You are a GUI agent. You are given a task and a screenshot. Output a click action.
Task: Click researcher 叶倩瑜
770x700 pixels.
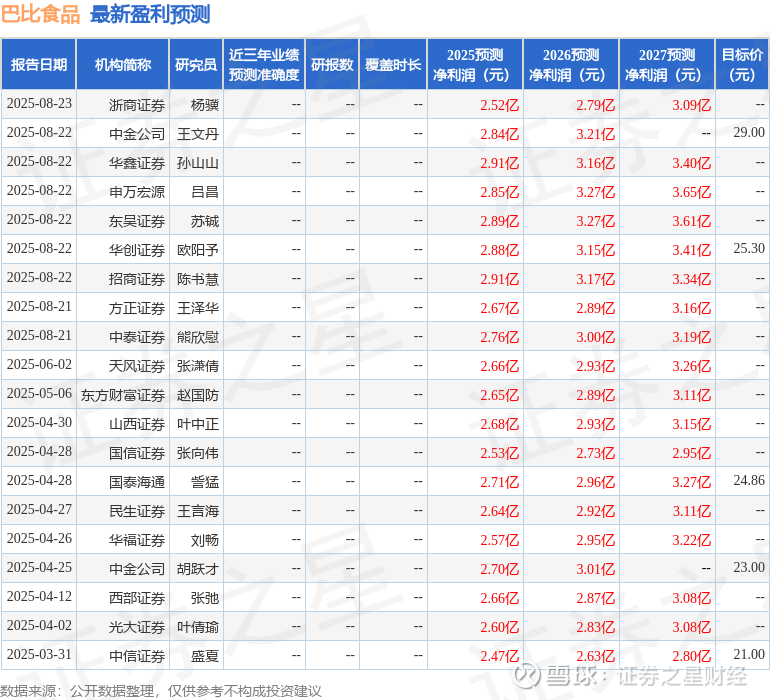[x=198, y=626]
